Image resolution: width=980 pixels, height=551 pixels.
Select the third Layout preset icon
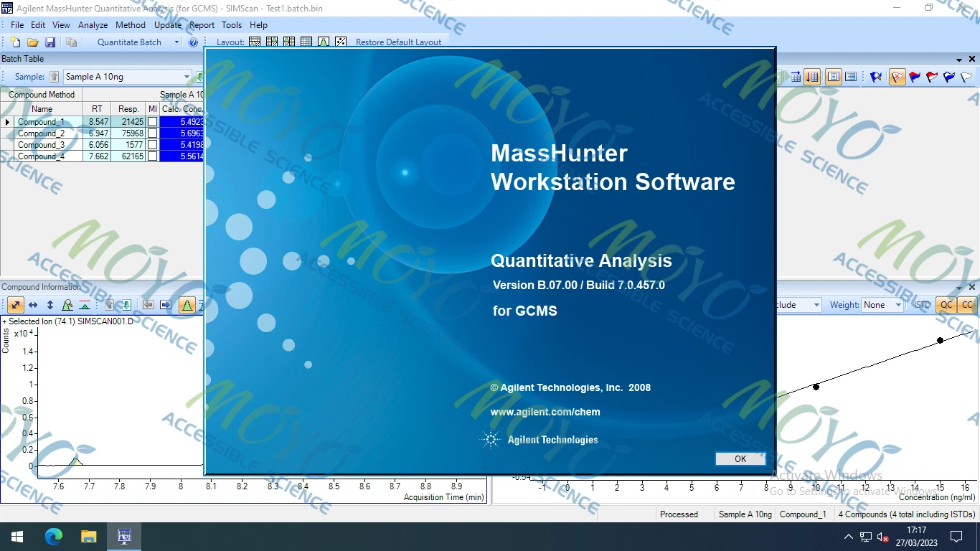(x=289, y=42)
